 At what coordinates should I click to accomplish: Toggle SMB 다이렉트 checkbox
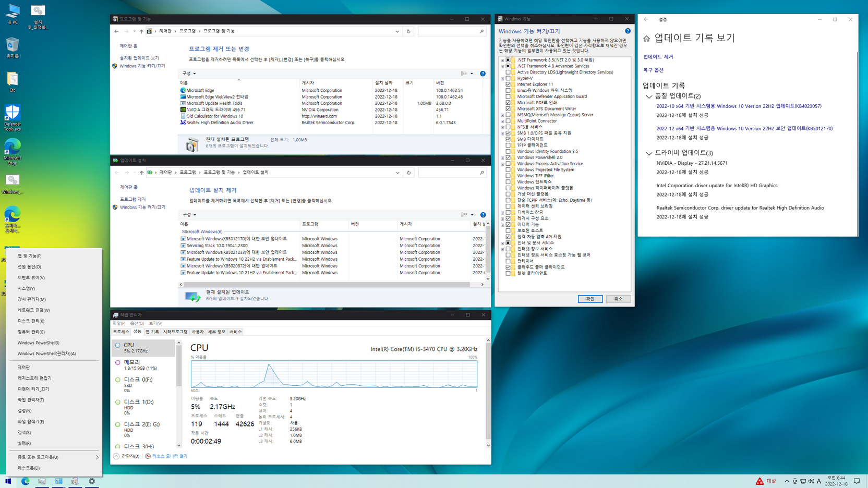pyautogui.click(x=508, y=139)
